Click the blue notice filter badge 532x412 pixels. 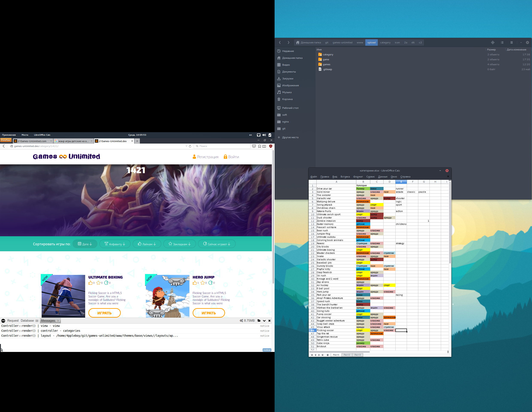pyautogui.click(x=267, y=350)
